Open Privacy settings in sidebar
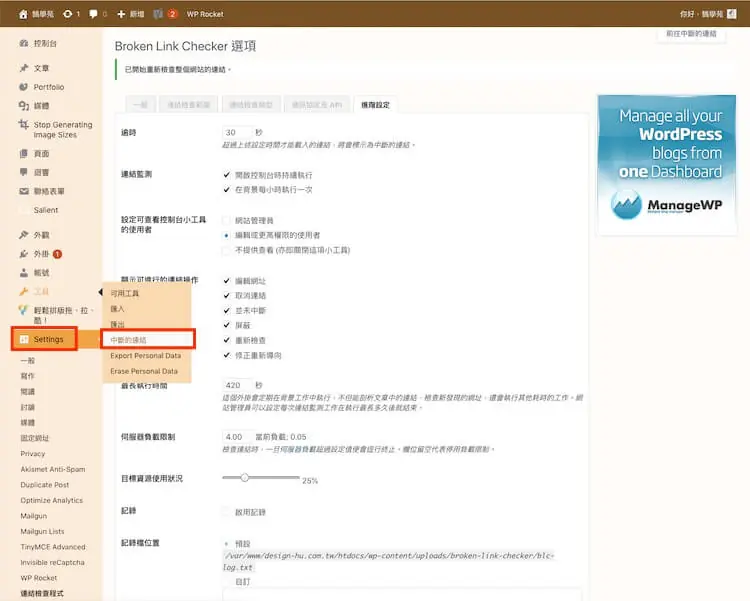This screenshot has width=750, height=601. (33, 454)
